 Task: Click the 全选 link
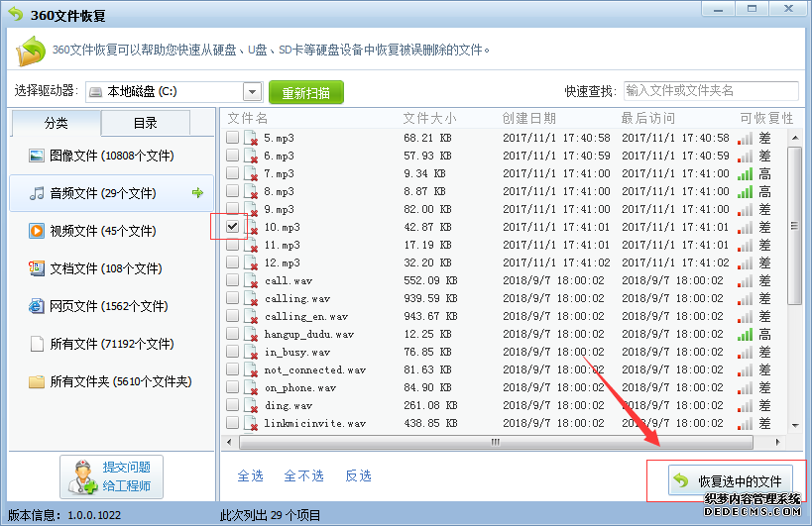click(x=250, y=475)
